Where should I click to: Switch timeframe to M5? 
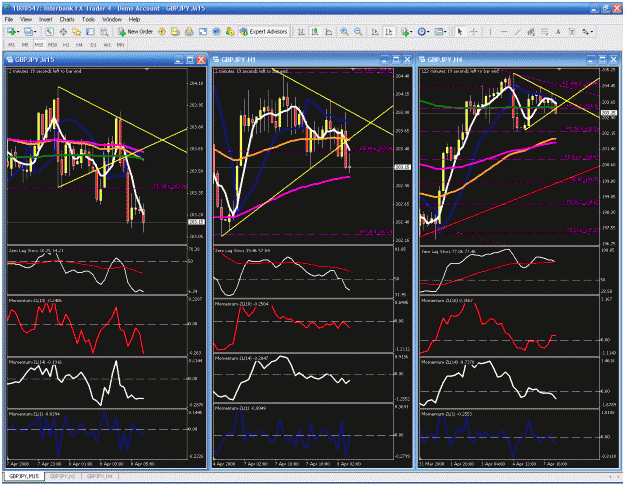pyautogui.click(x=25, y=45)
